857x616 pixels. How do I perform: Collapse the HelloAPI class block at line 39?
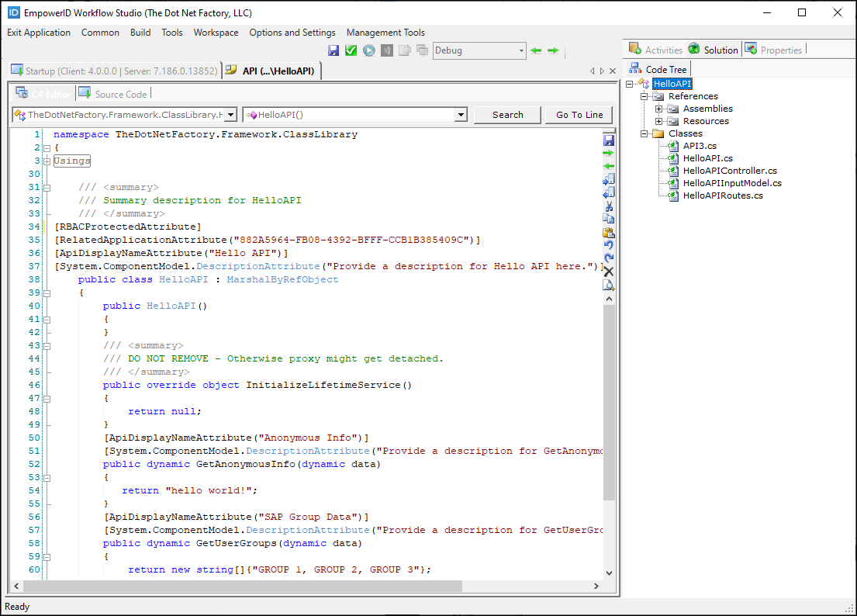click(x=47, y=292)
